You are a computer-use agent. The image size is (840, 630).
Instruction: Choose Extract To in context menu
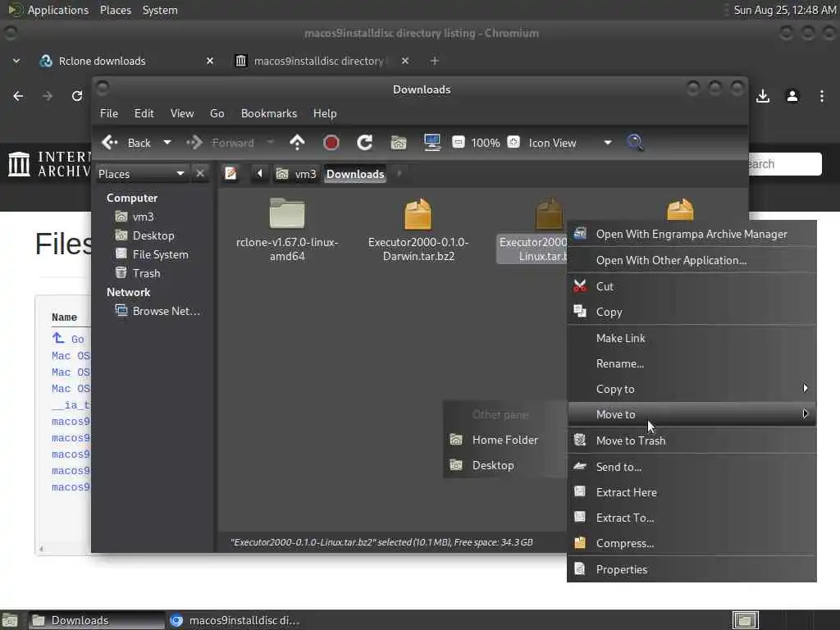coord(692,518)
